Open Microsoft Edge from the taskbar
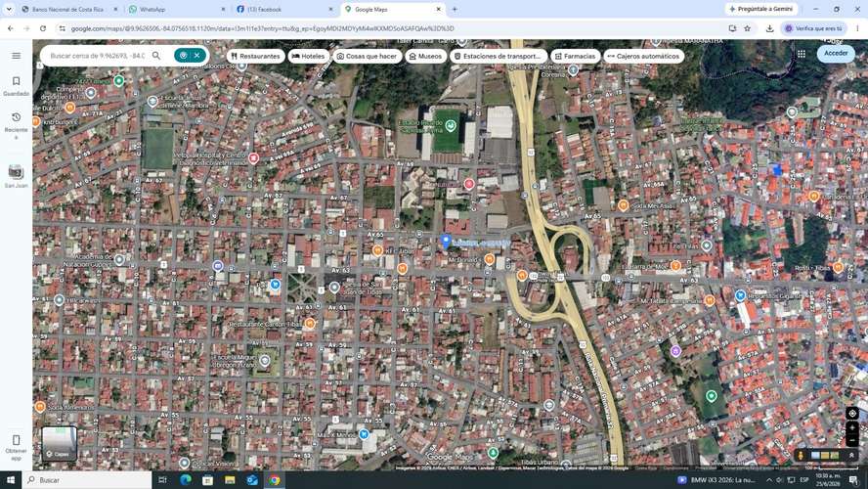 (185, 480)
